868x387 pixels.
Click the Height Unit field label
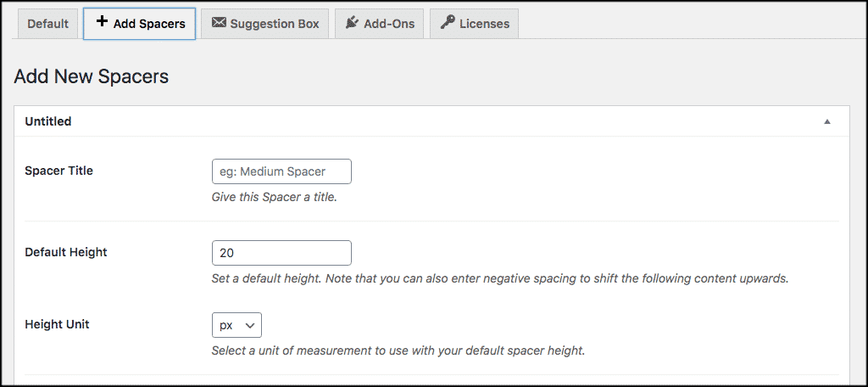tap(57, 324)
